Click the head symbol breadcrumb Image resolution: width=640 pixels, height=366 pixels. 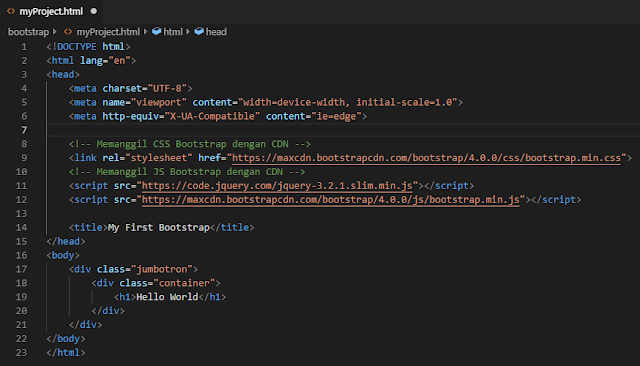(216, 32)
